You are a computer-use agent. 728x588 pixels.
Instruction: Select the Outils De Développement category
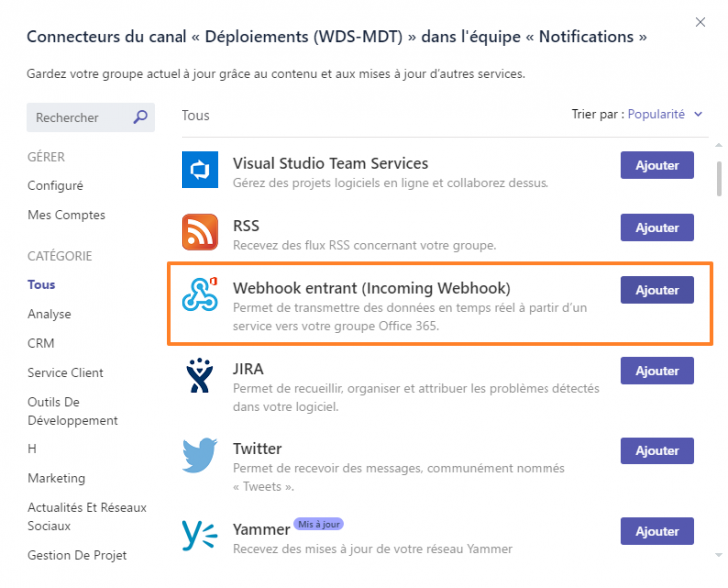[72, 411]
